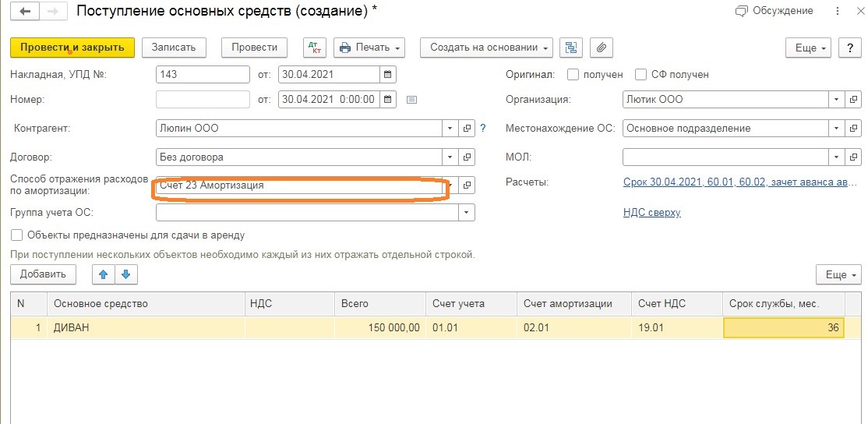The image size is (868, 424).
Task: Move row up with blue arrow
Action: pos(104,274)
